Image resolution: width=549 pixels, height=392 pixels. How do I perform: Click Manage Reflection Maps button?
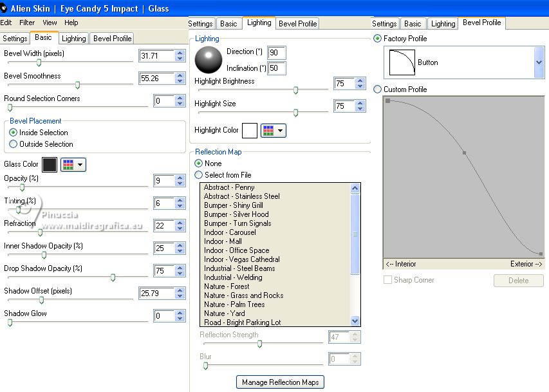280,382
